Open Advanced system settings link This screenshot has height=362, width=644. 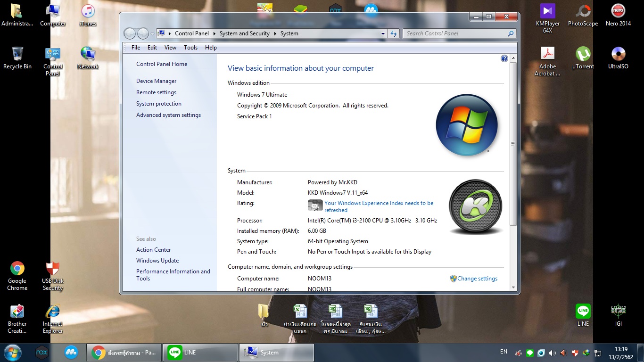pyautogui.click(x=168, y=115)
